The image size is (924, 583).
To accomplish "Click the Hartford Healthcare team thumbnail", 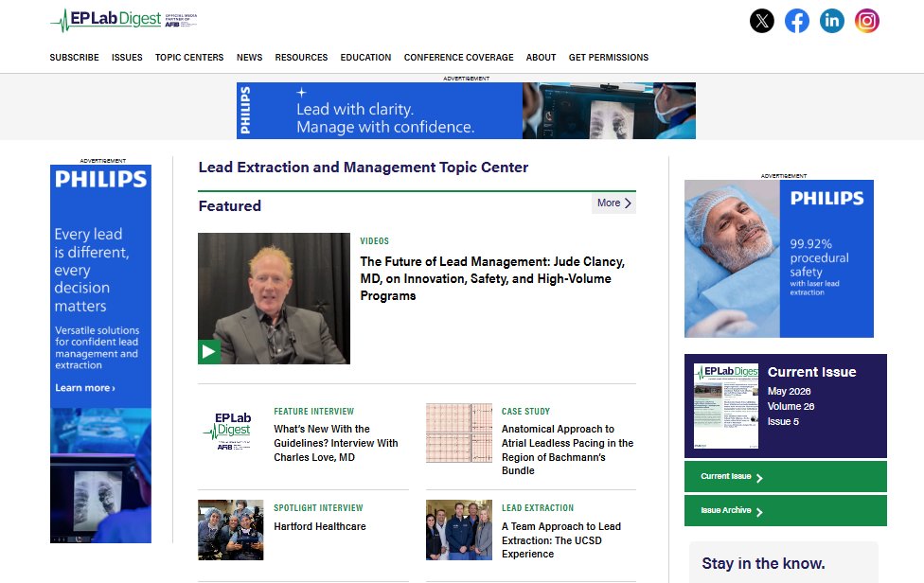I will [230, 529].
